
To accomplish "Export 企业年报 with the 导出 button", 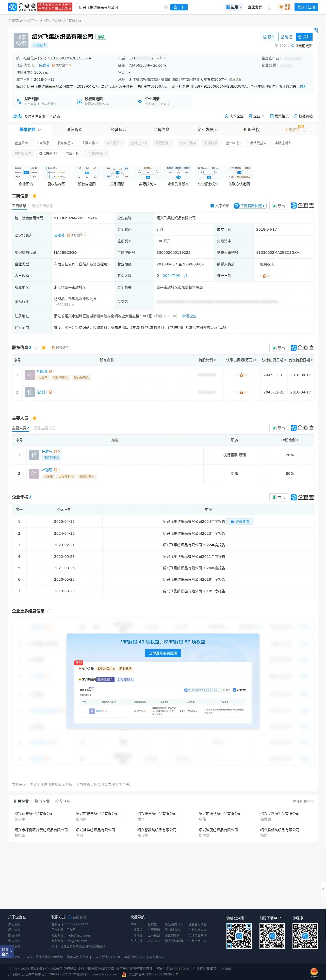I will pos(279,498).
